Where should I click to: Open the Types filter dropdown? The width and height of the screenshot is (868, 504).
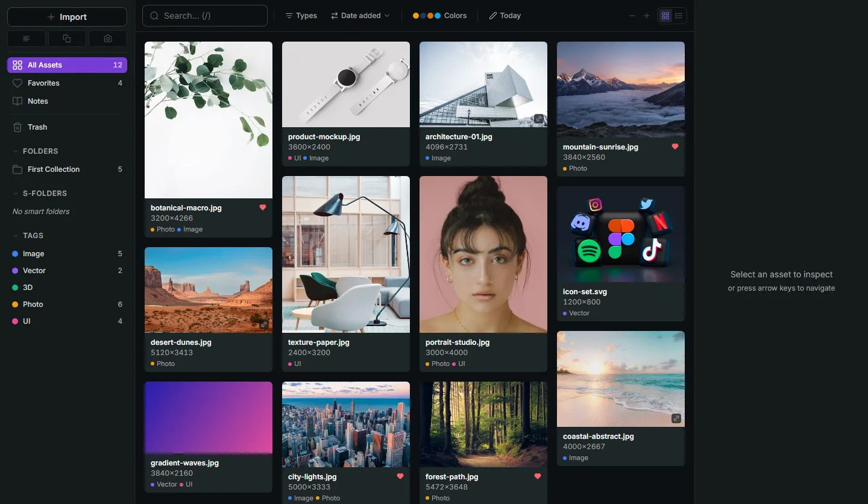click(x=301, y=16)
